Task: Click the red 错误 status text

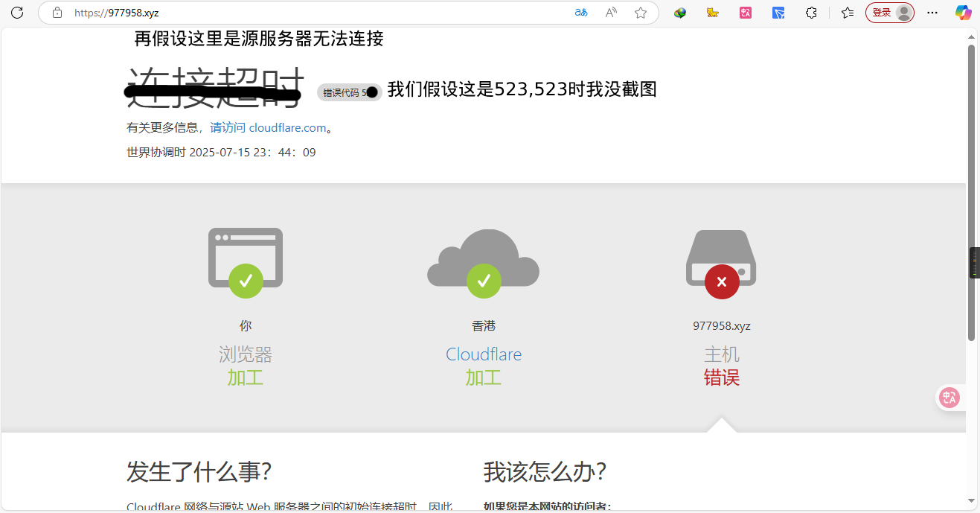Action: (x=722, y=377)
